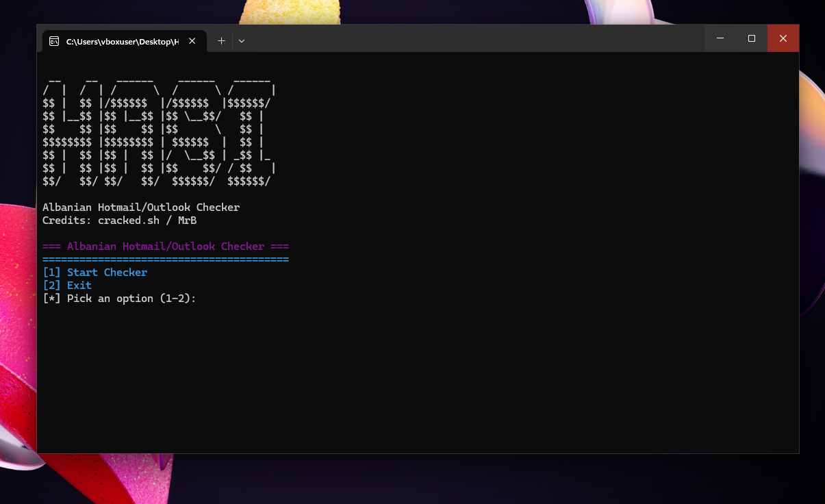
Task: Click the "[1] Start Checker" option line
Action: click(95, 273)
